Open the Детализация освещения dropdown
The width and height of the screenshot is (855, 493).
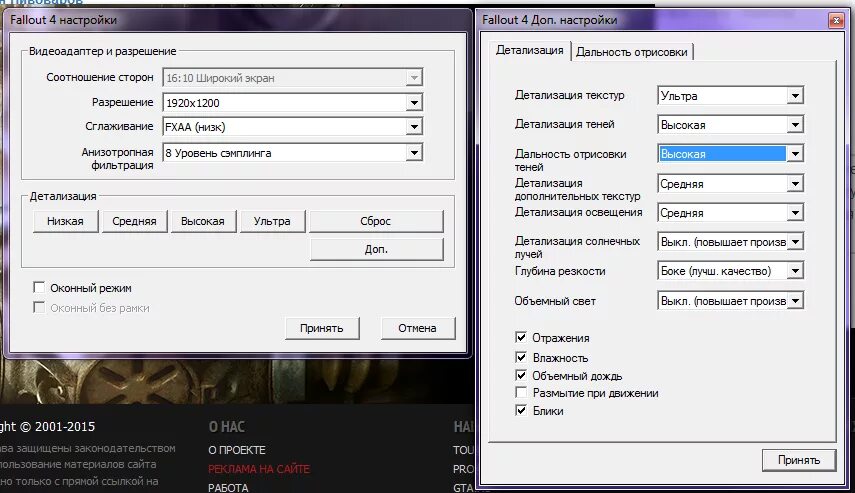(x=730, y=213)
